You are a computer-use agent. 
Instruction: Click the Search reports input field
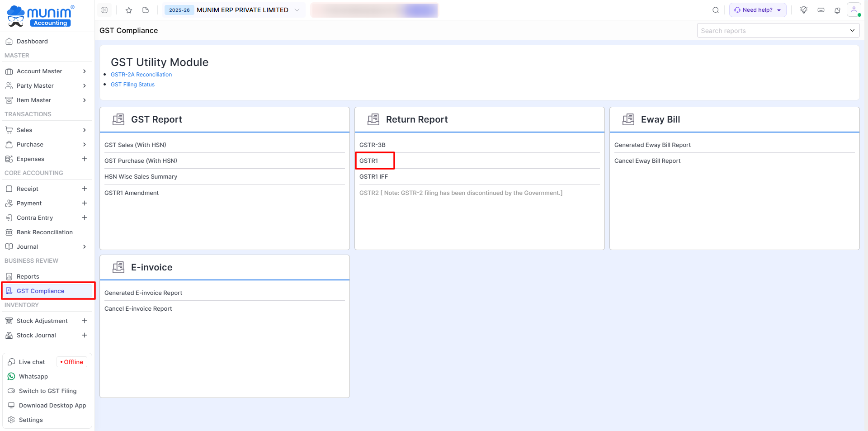(773, 31)
